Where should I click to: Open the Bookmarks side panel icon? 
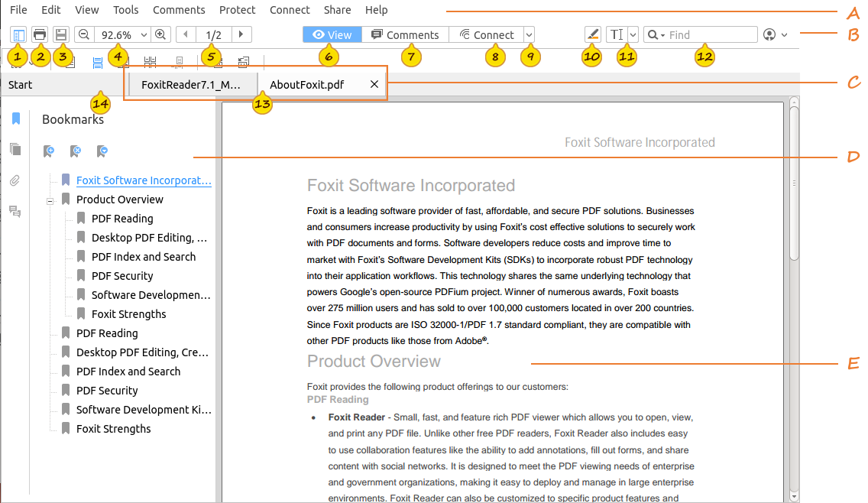[16, 118]
